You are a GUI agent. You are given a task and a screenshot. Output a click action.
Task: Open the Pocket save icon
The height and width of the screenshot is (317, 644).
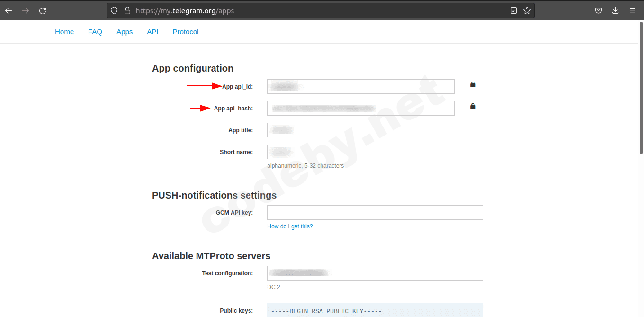[x=599, y=10]
